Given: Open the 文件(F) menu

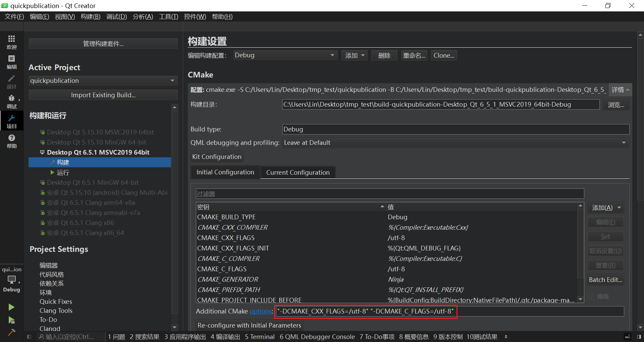Looking at the screenshot, I should tap(14, 17).
